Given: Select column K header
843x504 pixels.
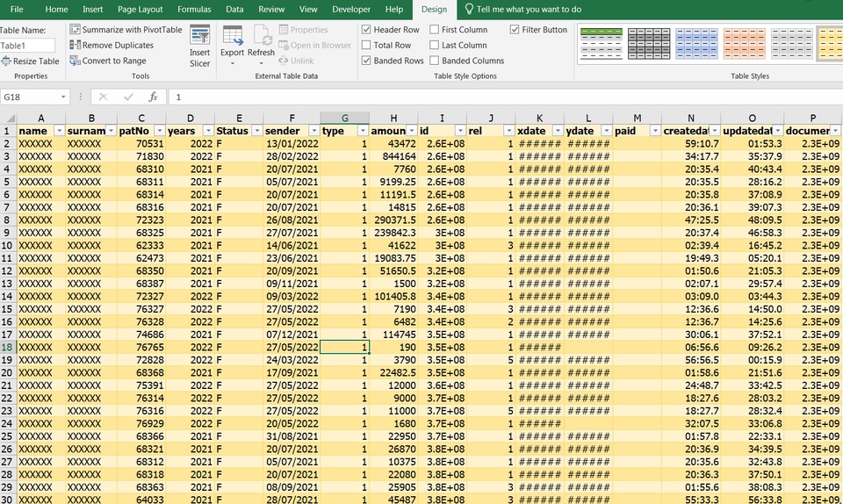Looking at the screenshot, I should [x=539, y=118].
